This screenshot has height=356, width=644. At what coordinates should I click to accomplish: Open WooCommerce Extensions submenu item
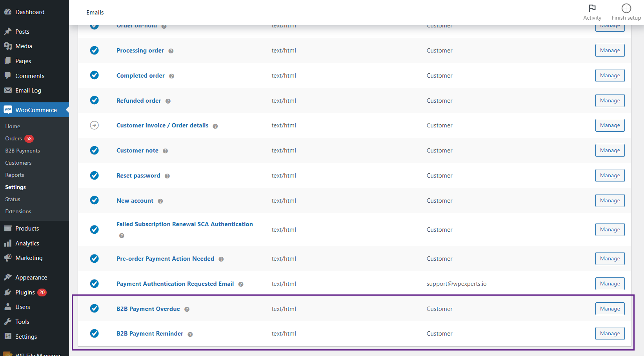click(18, 211)
